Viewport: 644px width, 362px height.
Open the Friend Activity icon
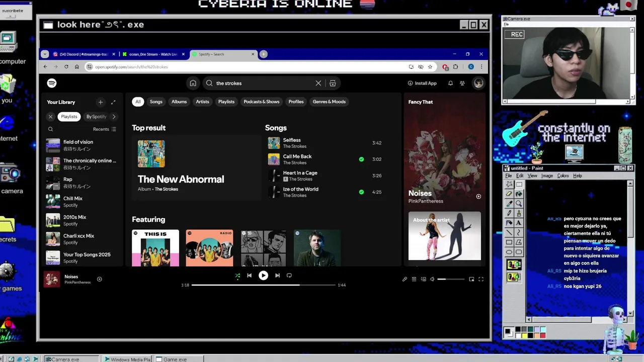[x=462, y=83]
